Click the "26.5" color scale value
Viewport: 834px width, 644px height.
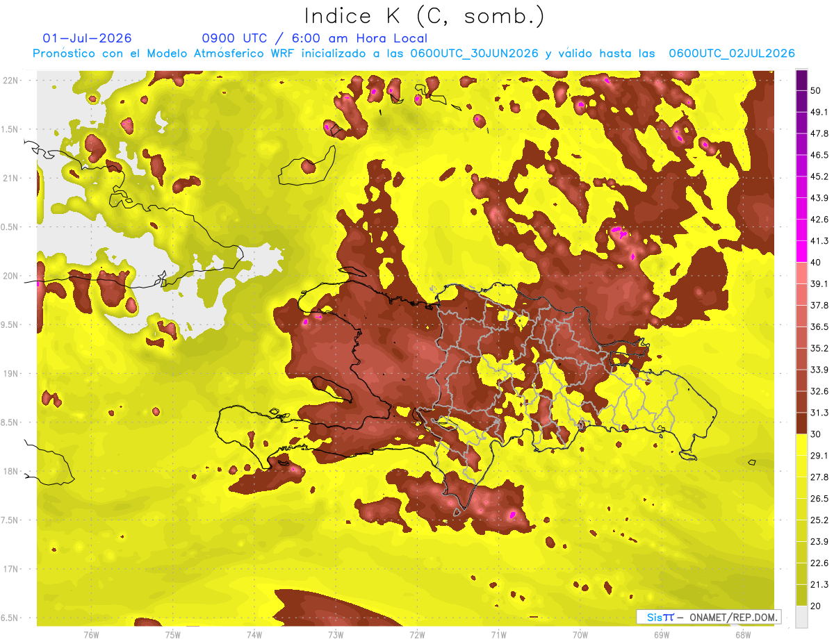click(819, 499)
